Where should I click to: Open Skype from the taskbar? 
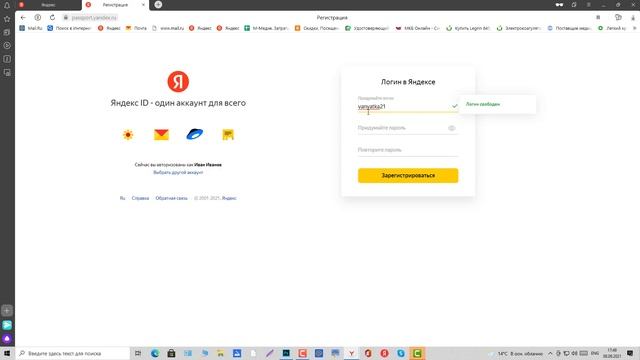[x=401, y=353]
